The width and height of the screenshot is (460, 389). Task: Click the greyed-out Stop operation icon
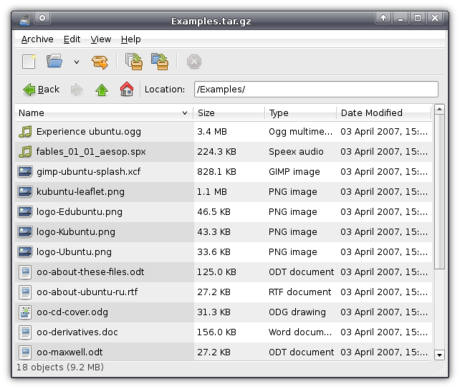(194, 62)
